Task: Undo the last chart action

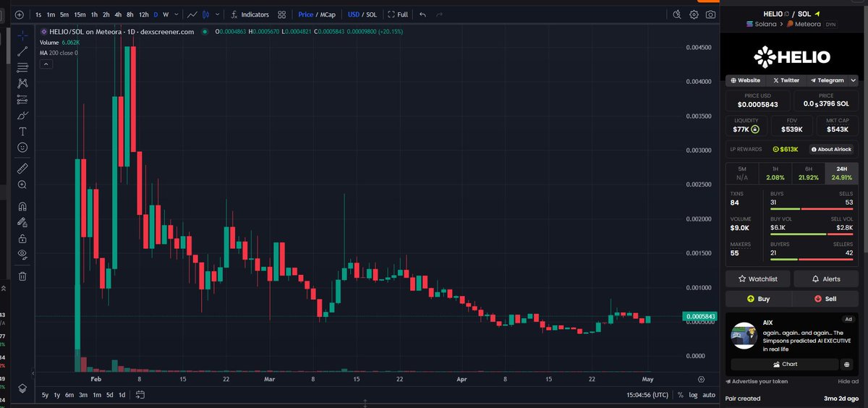Action: point(423,14)
